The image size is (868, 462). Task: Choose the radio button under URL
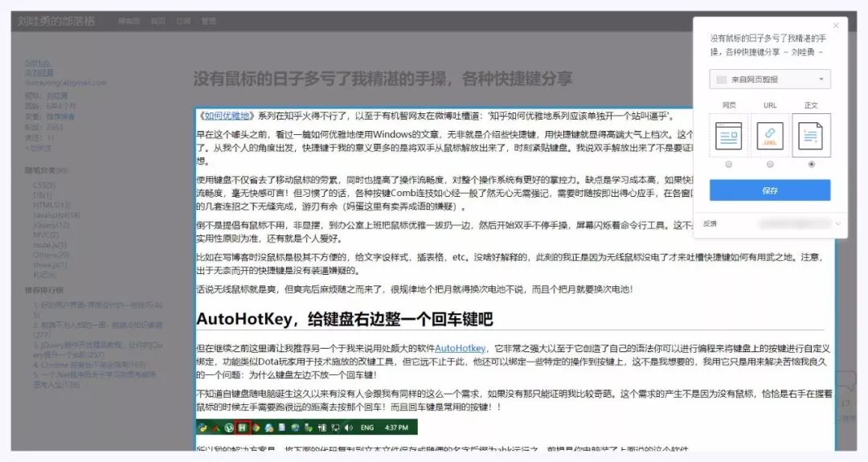[x=770, y=165]
